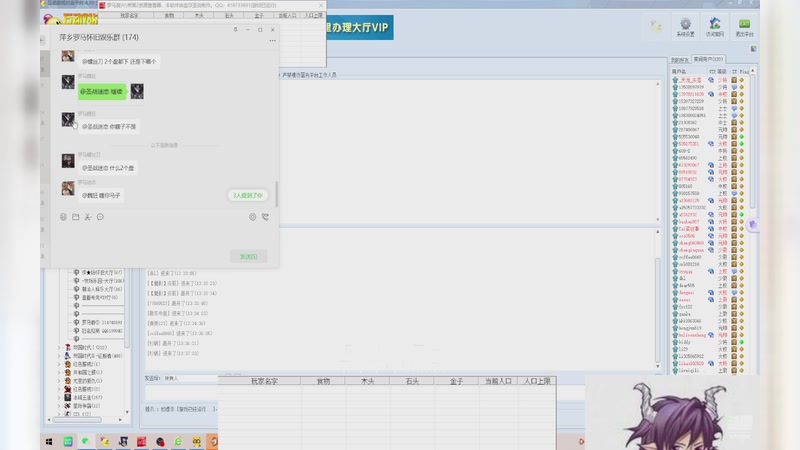The height and width of the screenshot is (450, 800).
Task: Expand the 冰封王座 tree node
Action: point(59,397)
